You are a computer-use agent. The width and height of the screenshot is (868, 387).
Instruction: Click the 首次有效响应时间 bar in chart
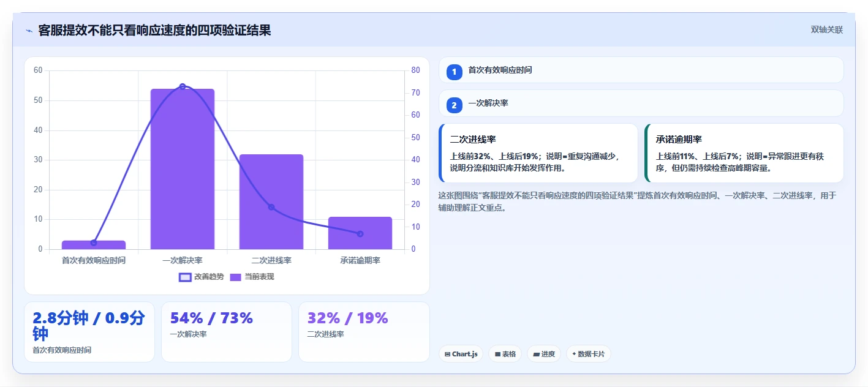pyautogui.click(x=94, y=245)
